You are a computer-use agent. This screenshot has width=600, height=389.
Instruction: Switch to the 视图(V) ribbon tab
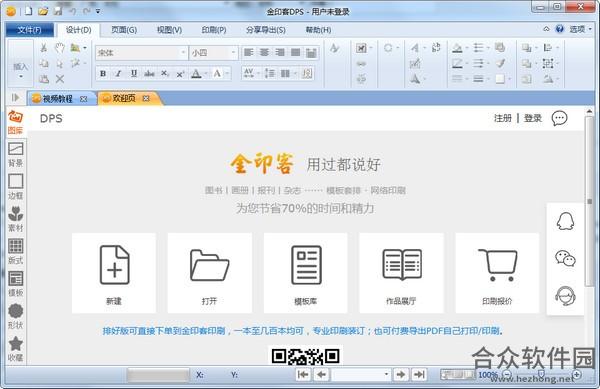[170, 30]
